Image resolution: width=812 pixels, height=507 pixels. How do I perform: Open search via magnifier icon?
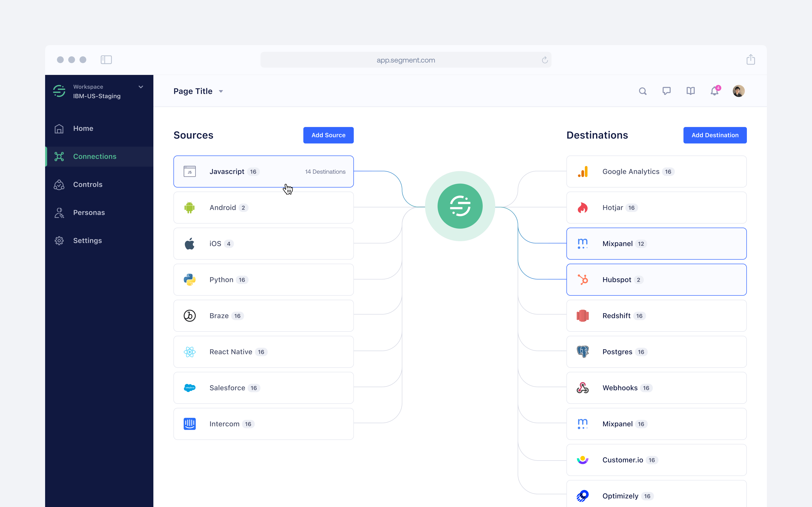click(x=643, y=91)
